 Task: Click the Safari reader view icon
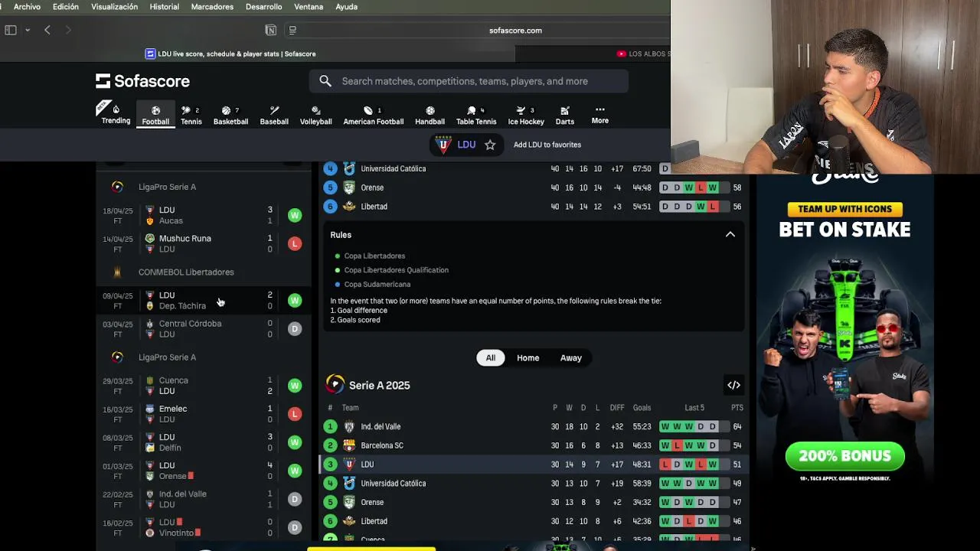292,30
